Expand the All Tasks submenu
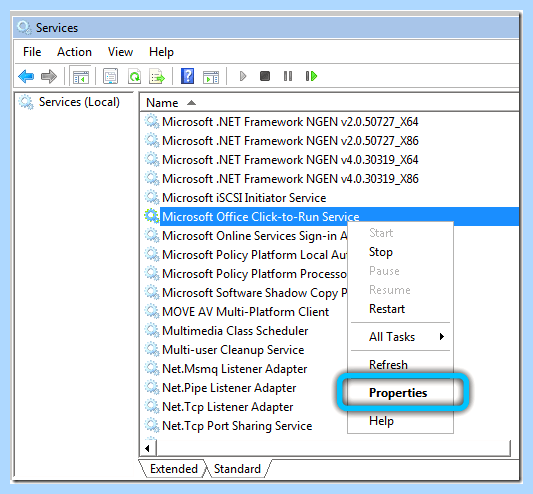The image size is (533, 494). click(x=400, y=337)
